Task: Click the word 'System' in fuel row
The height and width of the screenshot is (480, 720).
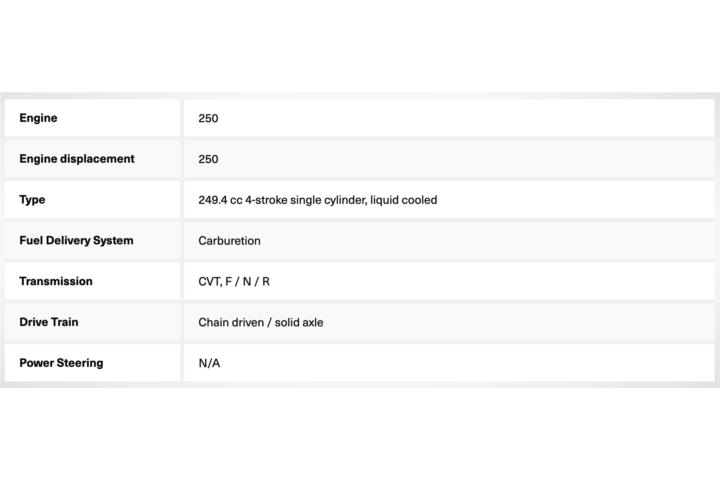Action: coord(113,241)
